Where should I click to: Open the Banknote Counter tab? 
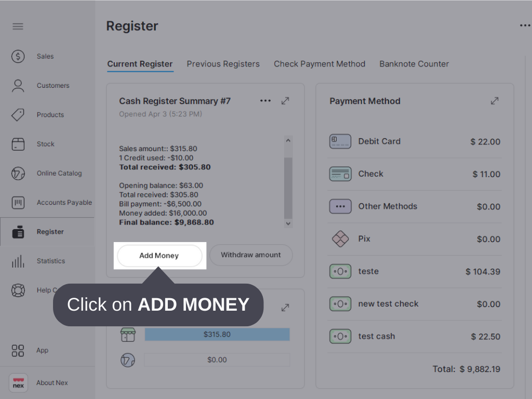pyautogui.click(x=414, y=64)
